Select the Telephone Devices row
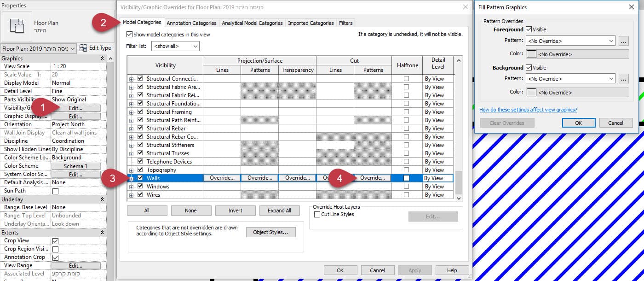This screenshot has width=644, height=281. tap(169, 162)
